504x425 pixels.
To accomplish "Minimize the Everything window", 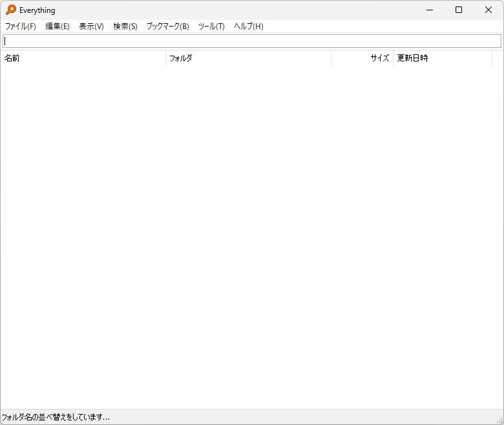I will (429, 10).
